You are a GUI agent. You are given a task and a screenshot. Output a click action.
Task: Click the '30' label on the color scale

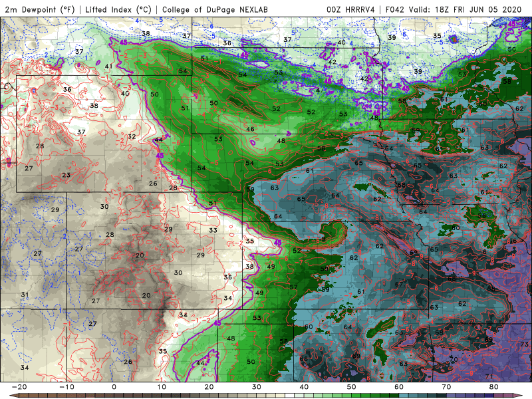257,387
